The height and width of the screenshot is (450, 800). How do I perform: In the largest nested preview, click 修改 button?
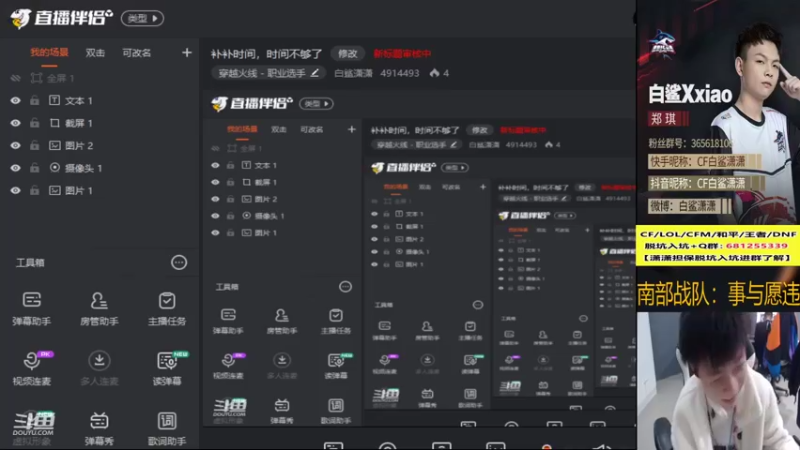pos(479,130)
